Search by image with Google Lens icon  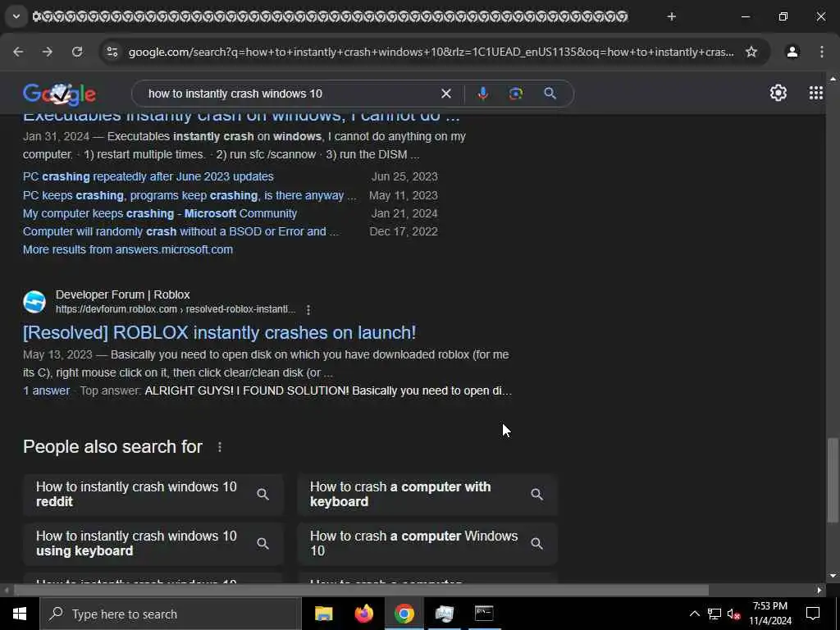click(x=515, y=94)
